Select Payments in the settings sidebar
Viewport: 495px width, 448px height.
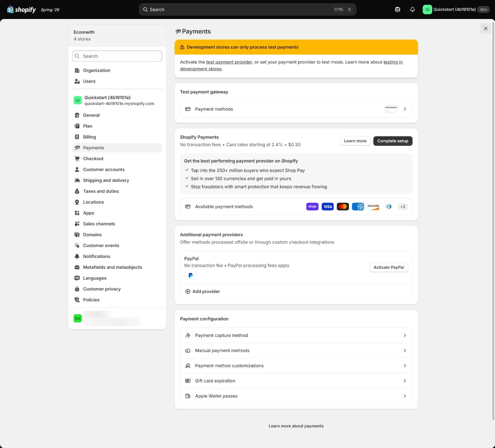coord(117,148)
